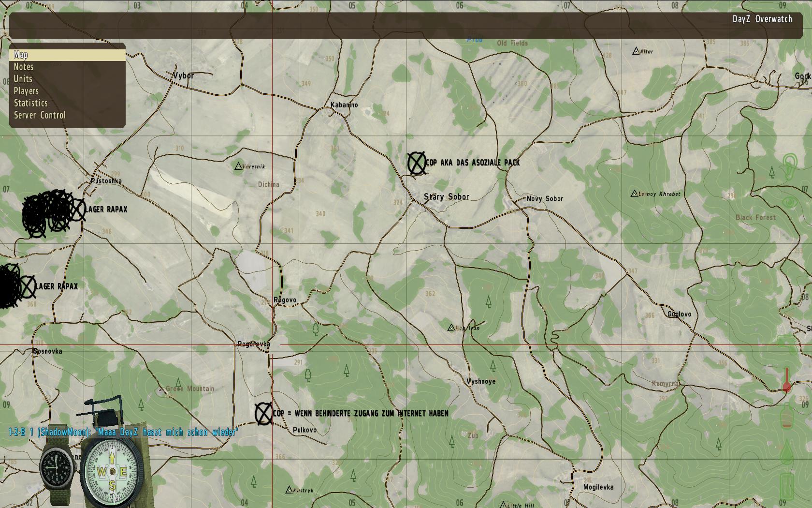Screen dimensions: 812x508
Task: Click the Veresnik hill triangle icon
Action: [x=238, y=166]
